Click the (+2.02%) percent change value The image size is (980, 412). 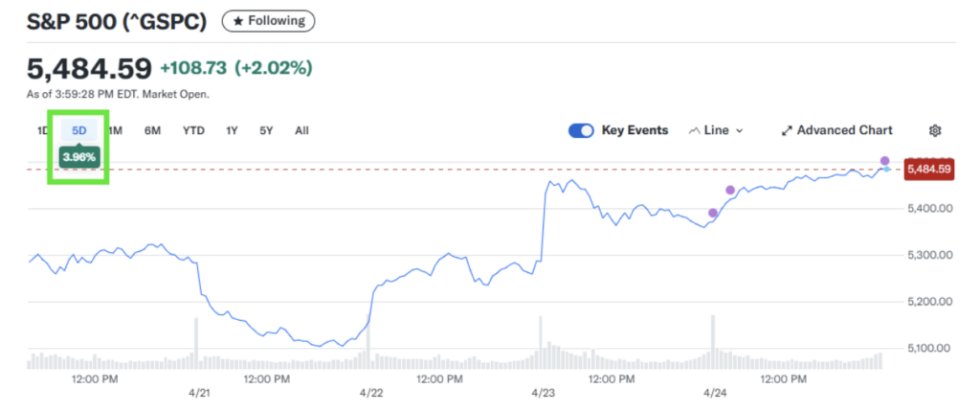tap(273, 68)
